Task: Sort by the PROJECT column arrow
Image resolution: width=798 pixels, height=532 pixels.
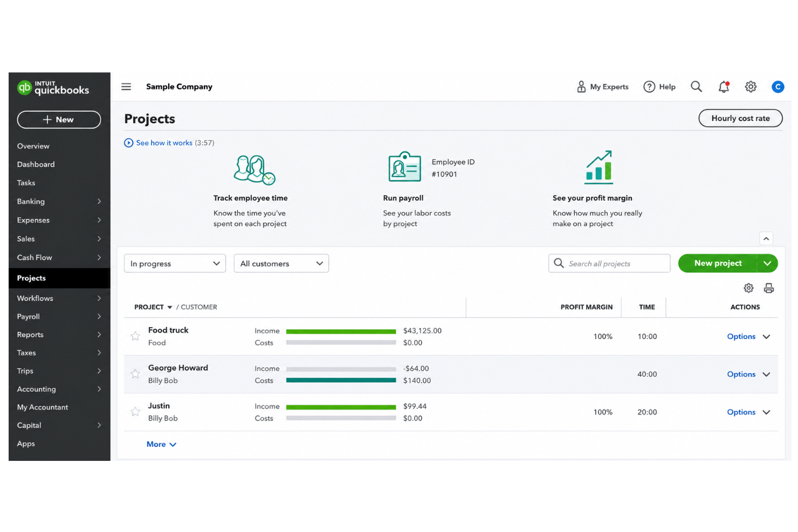Action: click(x=170, y=307)
